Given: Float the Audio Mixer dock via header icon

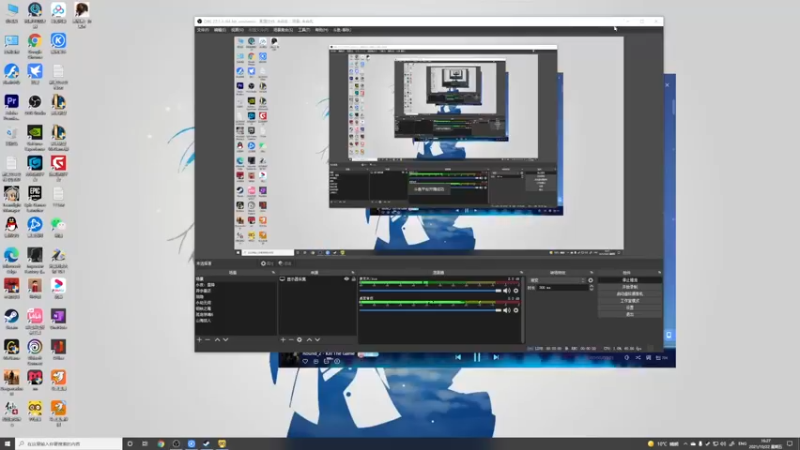Looking at the screenshot, I should point(521,273).
